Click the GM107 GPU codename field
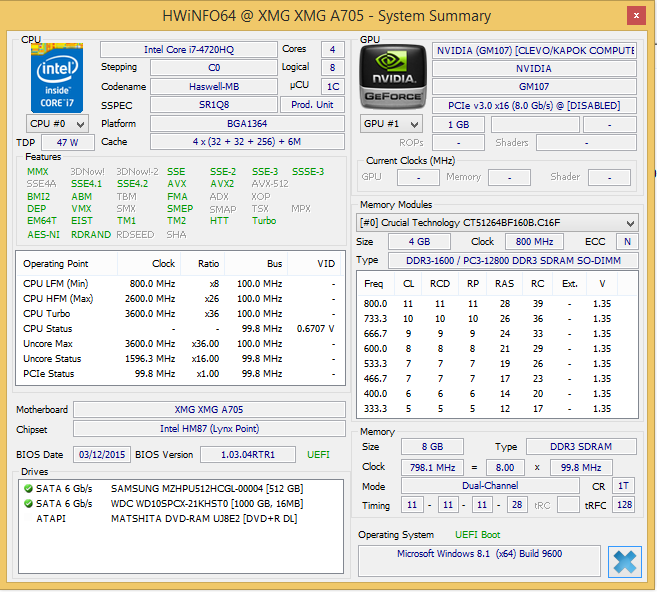The width and height of the screenshot is (657, 592). pos(534,87)
